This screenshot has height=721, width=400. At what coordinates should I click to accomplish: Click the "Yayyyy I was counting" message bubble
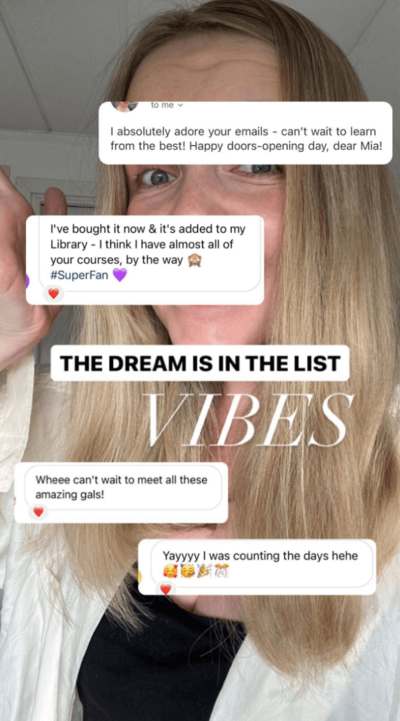coord(257,567)
